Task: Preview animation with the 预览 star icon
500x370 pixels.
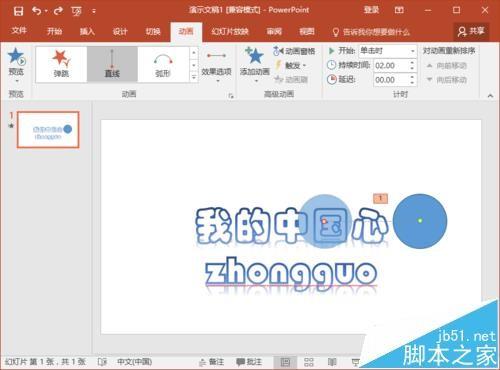Action: click(x=16, y=56)
